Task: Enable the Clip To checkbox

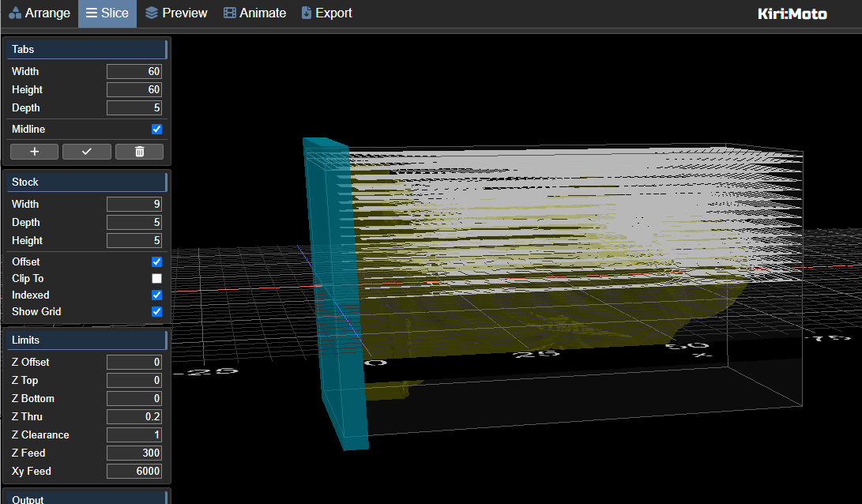Action: pos(156,278)
